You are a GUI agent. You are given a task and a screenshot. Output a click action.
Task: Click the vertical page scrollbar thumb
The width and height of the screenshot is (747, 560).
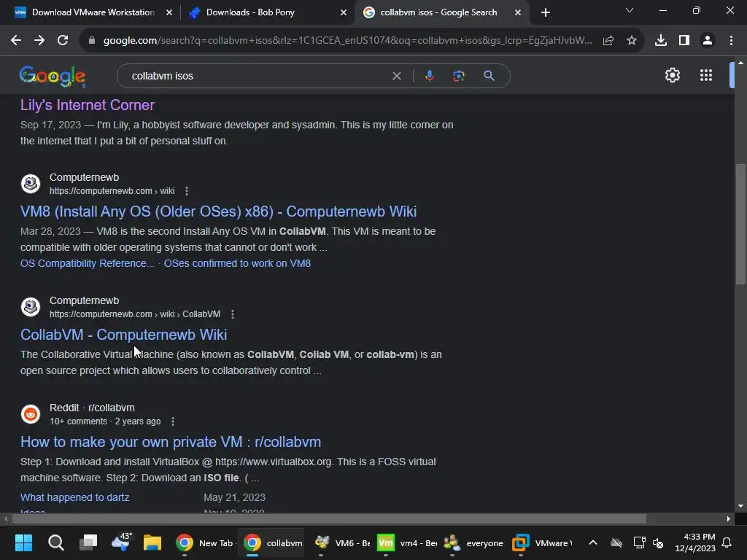740,225
